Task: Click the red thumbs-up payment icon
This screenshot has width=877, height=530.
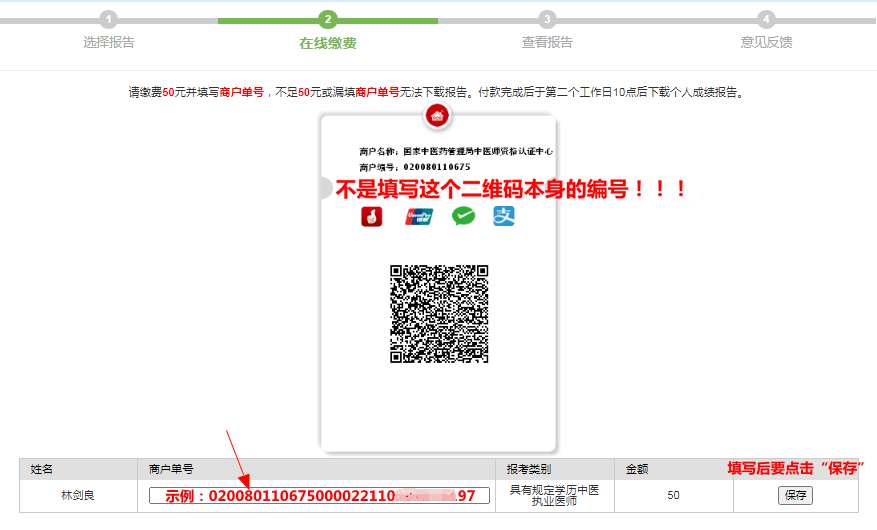Action: coord(372,216)
